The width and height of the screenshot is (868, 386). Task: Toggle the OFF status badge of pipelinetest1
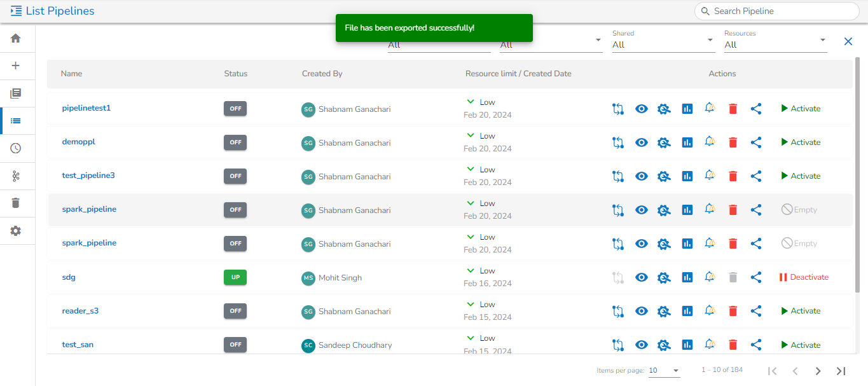(x=235, y=109)
